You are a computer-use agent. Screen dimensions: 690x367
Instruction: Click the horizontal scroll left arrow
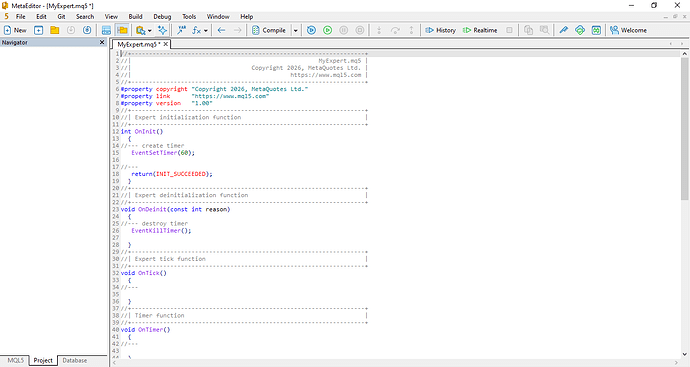115,363
